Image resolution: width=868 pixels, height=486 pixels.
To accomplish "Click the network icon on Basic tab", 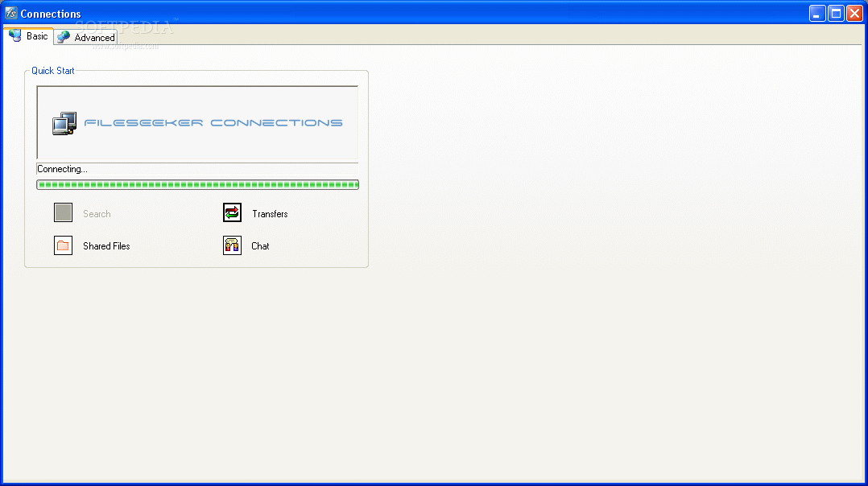I will coord(15,35).
